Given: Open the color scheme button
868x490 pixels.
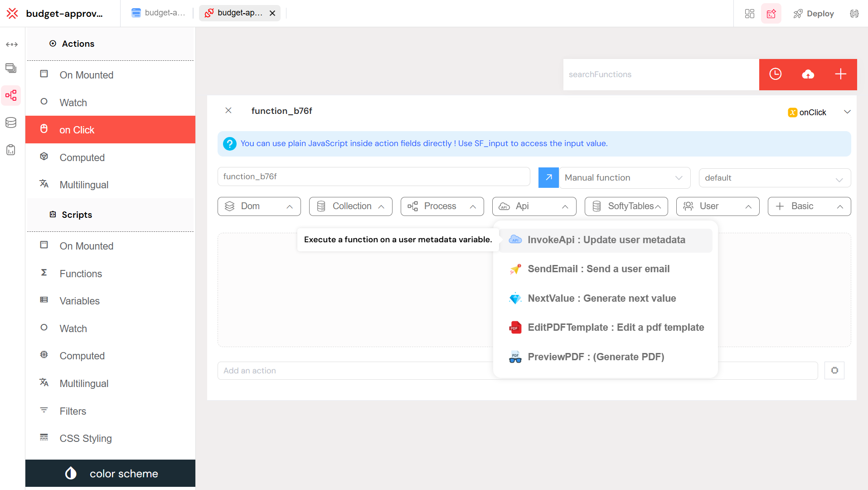Looking at the screenshot, I should point(111,473).
